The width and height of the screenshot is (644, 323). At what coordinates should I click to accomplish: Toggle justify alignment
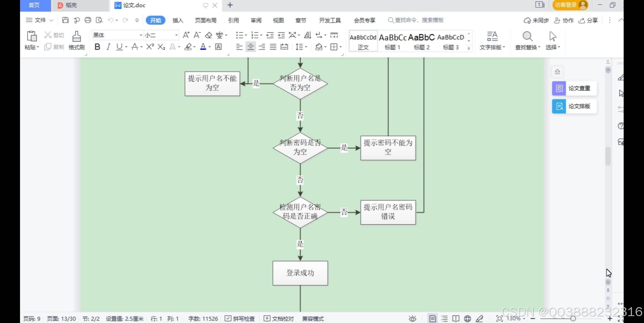tap(273, 47)
